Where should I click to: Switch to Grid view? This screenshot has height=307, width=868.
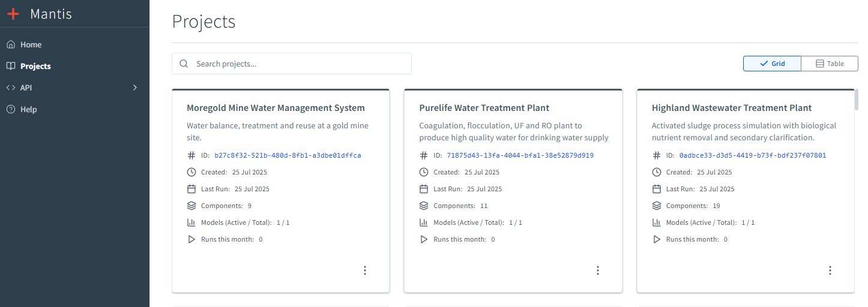tap(772, 64)
